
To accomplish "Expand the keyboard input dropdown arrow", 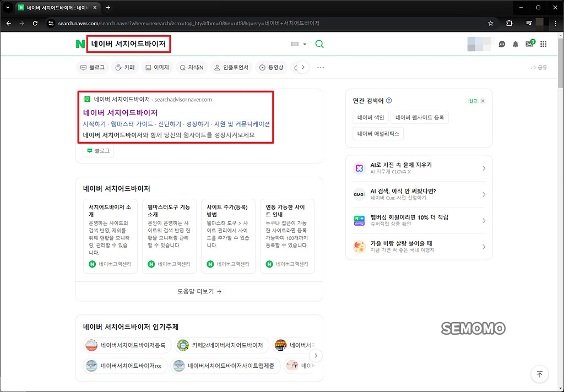I will click(x=305, y=44).
